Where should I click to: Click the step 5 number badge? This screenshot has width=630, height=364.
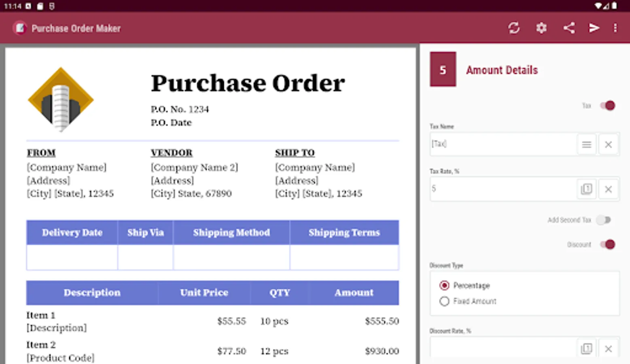(443, 70)
